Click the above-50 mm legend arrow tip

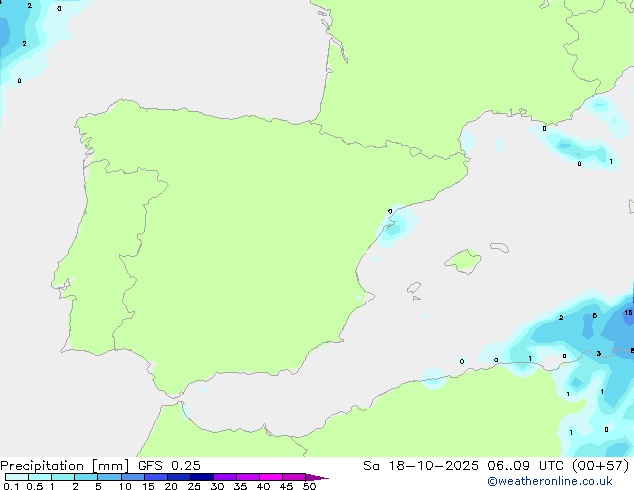click(x=317, y=477)
